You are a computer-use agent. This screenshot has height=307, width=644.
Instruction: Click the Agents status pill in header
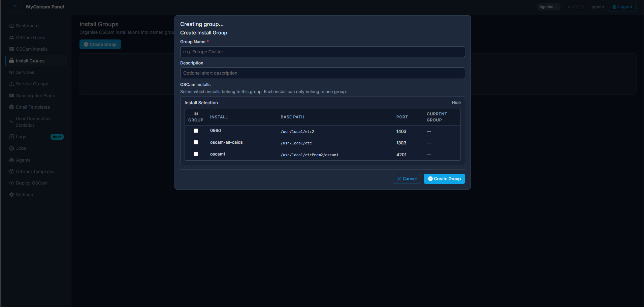[548, 7]
